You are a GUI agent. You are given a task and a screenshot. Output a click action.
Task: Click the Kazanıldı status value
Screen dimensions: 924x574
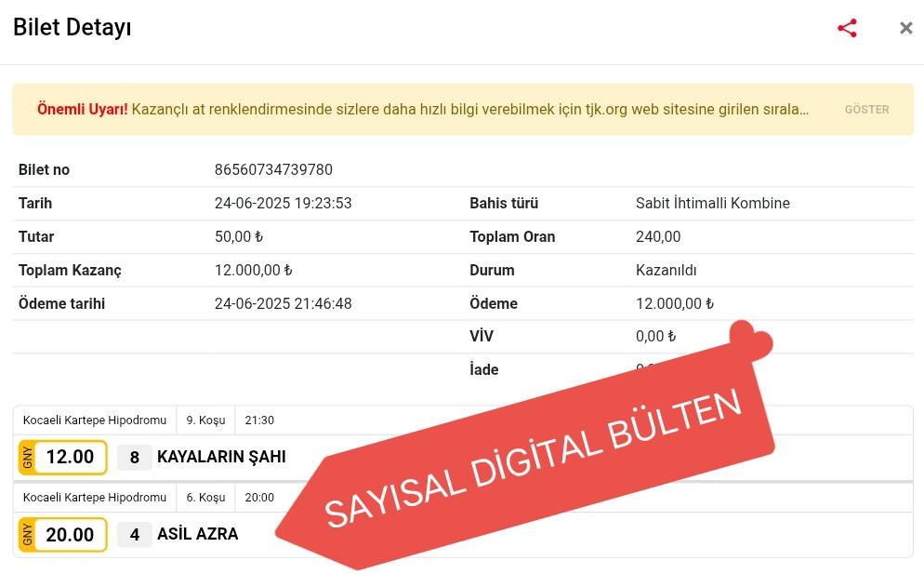(666, 270)
